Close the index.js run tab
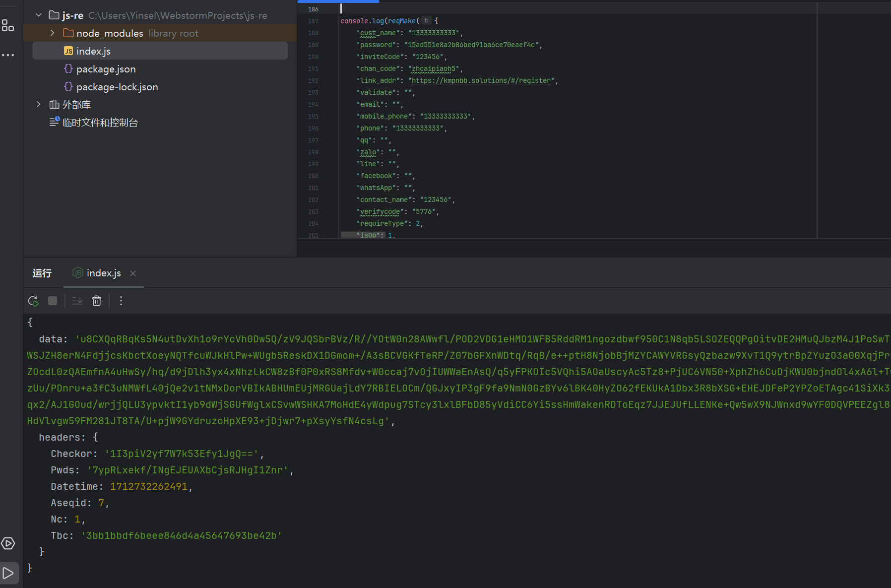This screenshot has width=891, height=588. pyautogui.click(x=133, y=273)
